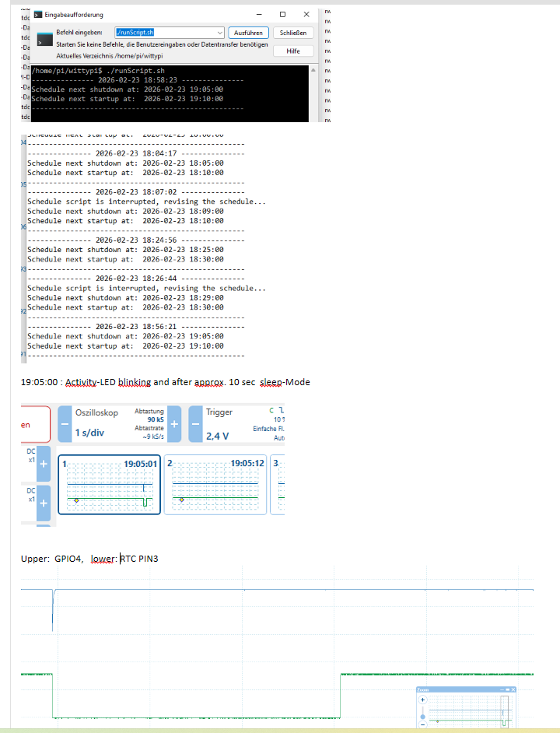Click the 'Einfache Fl.' trigger type text
560x733 pixels.
pos(269,428)
